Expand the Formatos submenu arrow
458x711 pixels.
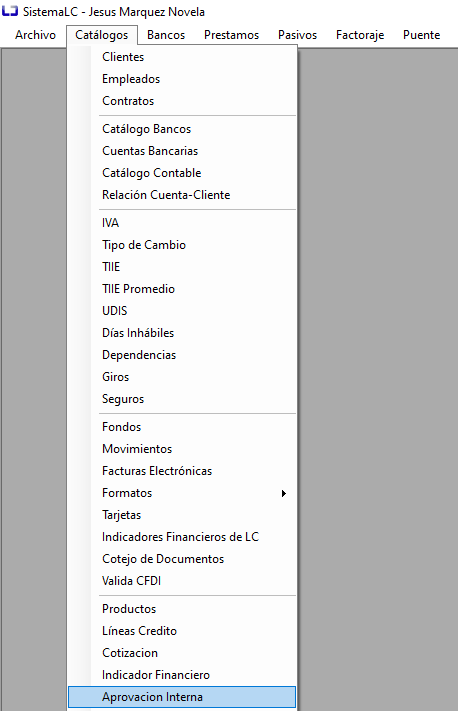coord(284,493)
